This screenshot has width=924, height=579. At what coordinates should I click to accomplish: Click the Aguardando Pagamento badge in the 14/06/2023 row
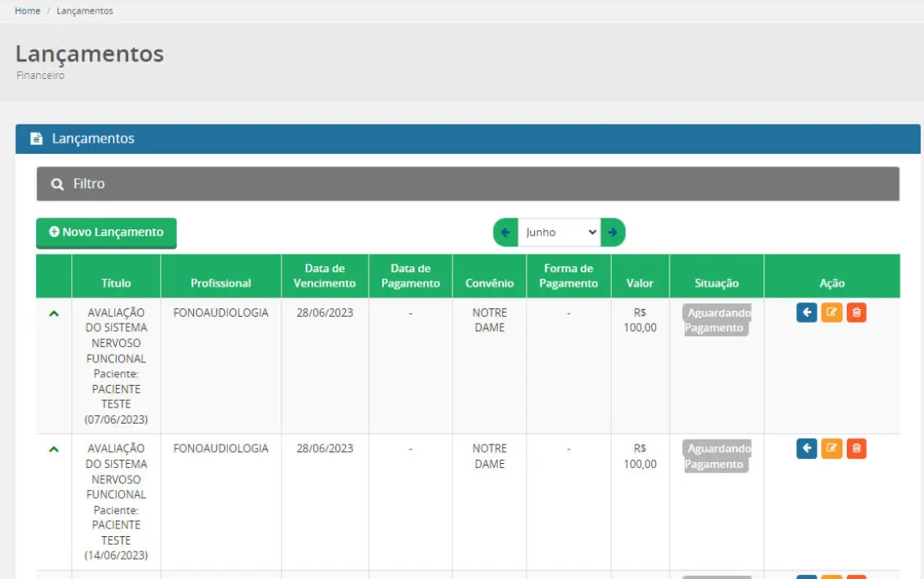click(x=717, y=456)
